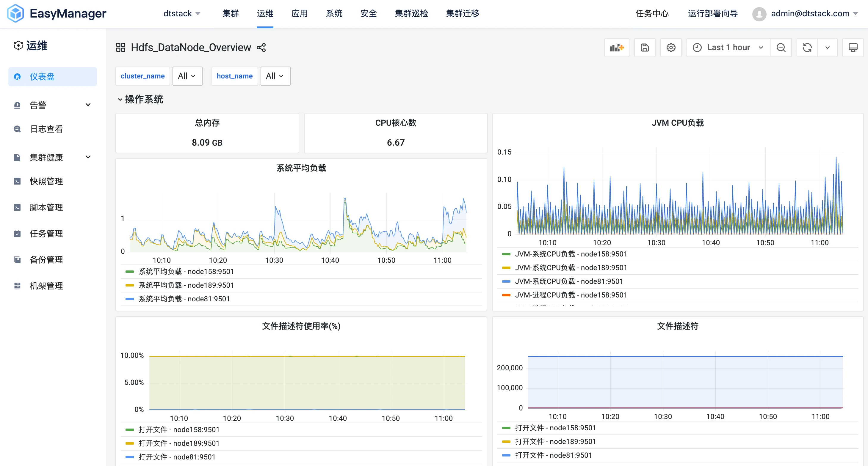Click the EasyManager logo icon
868x466 pixels.
coord(15,13)
